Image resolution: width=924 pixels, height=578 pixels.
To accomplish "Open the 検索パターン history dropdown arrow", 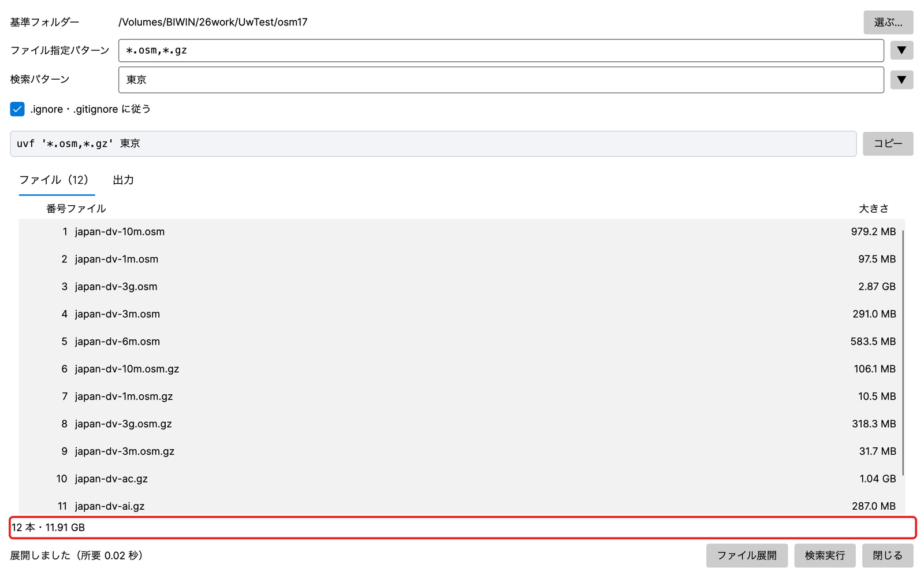I will [x=901, y=80].
